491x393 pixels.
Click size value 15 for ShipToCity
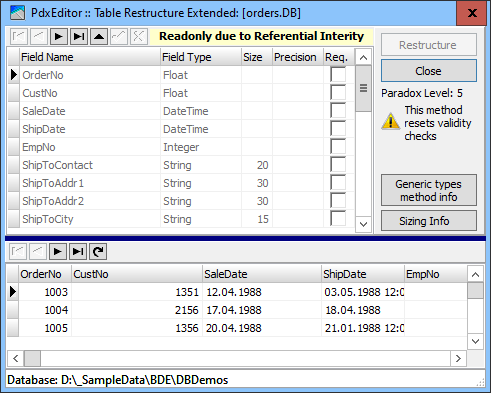[x=257, y=219]
